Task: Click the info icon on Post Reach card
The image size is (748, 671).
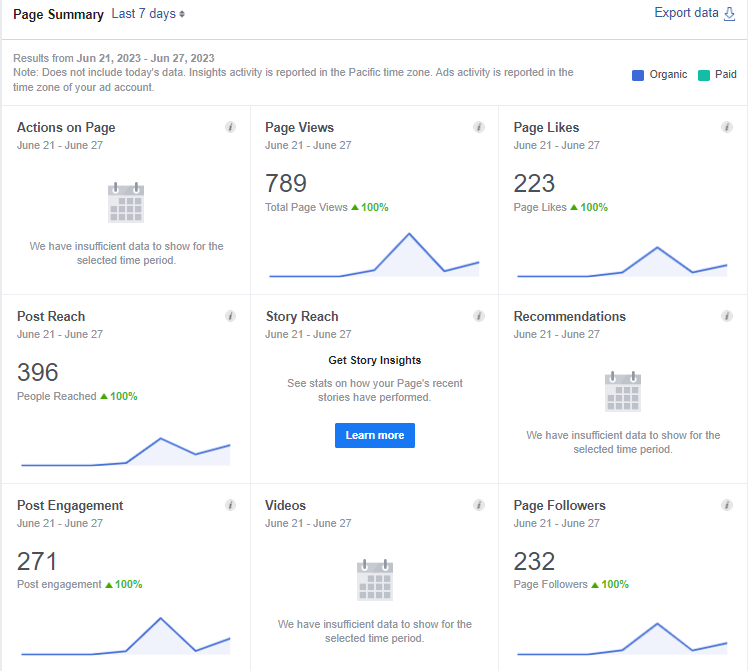Action: click(230, 316)
